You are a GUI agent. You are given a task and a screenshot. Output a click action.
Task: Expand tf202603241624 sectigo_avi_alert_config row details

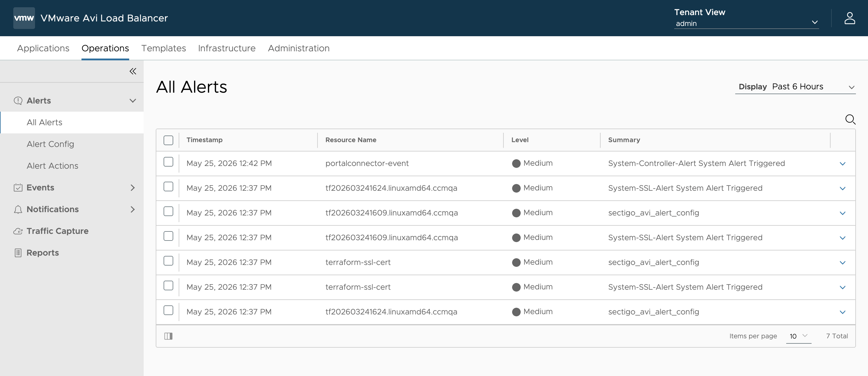(x=842, y=312)
